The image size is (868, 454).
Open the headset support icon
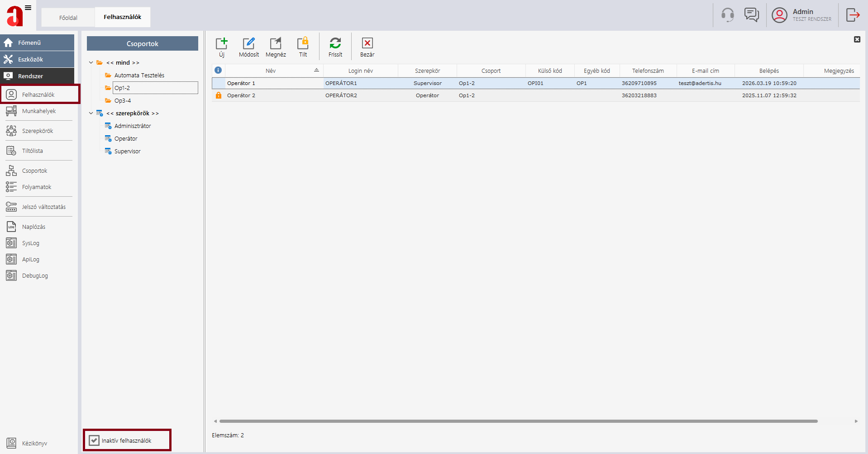(x=728, y=15)
